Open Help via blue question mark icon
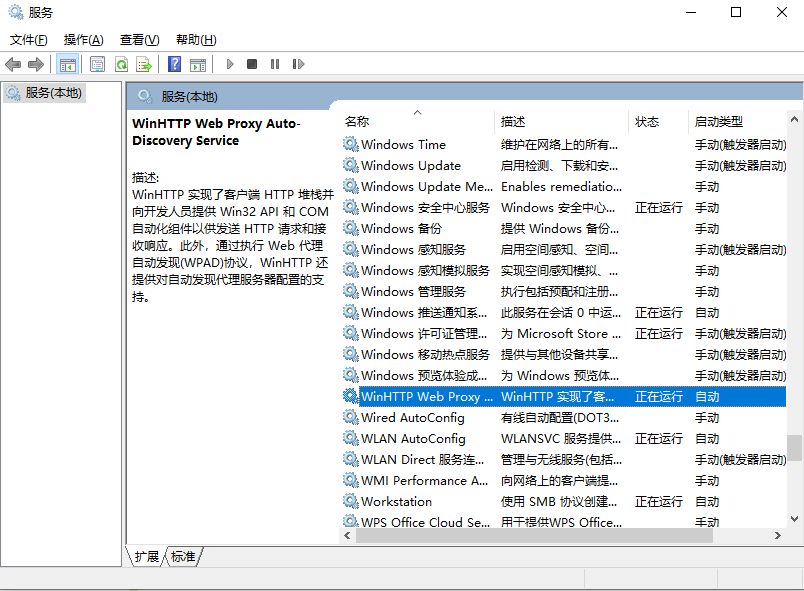Viewport: 804px width, 591px height. coord(174,64)
